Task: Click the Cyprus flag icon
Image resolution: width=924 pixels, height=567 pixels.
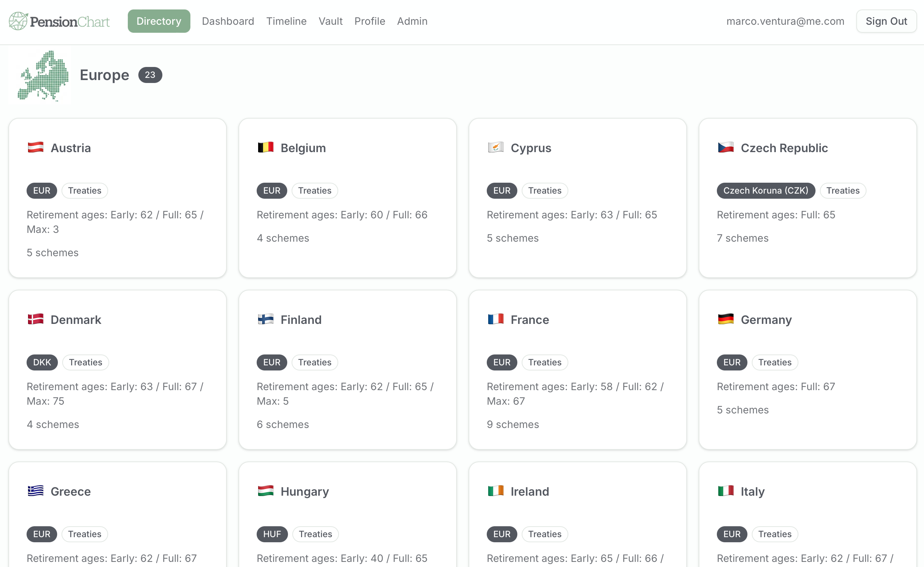Action: [495, 147]
